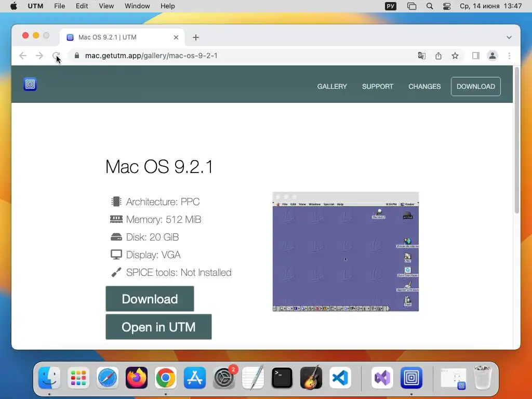The width and height of the screenshot is (532, 399).
Task: Open UTM app in the dock
Action: point(411,378)
